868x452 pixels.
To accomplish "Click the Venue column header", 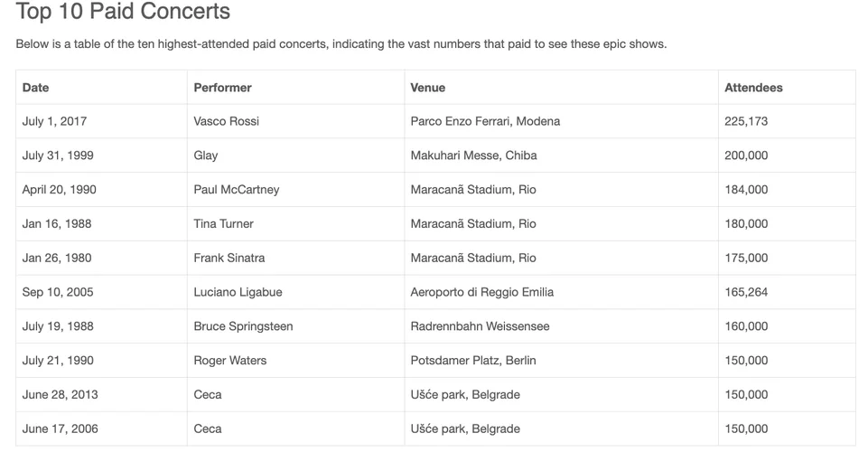I will [x=427, y=88].
